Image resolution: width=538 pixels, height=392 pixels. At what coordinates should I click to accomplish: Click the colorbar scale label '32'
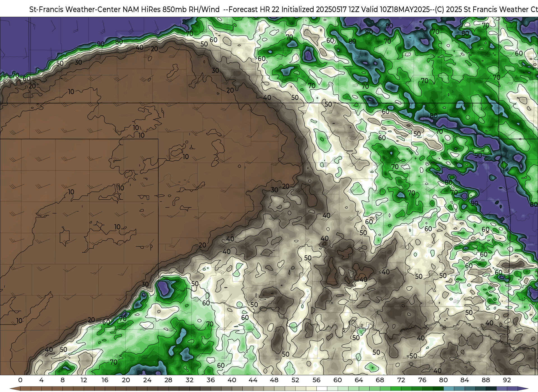[189, 380]
